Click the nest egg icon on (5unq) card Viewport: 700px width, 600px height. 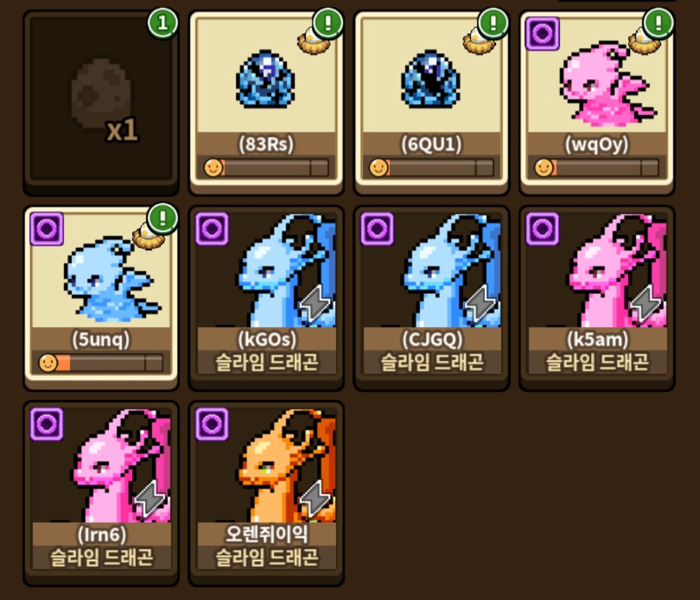pos(147,238)
